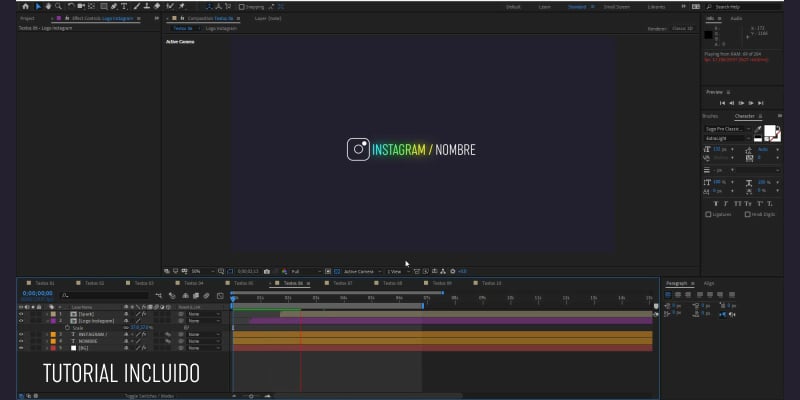Open the resolution Full dropdown

coord(306,271)
